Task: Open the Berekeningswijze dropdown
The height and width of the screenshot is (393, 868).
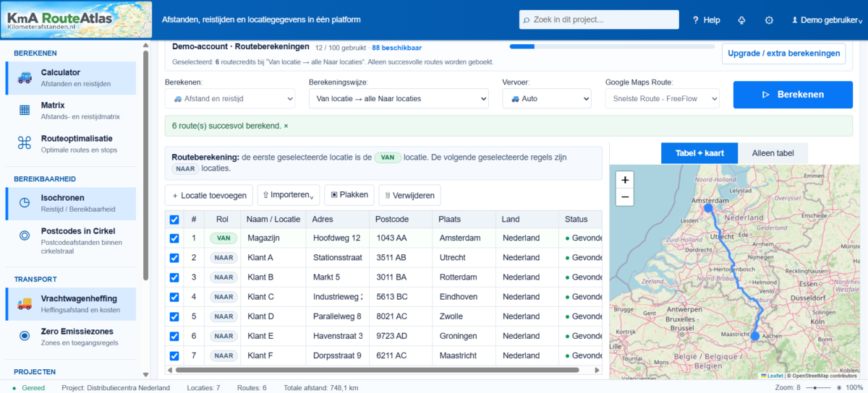Action: coord(399,98)
